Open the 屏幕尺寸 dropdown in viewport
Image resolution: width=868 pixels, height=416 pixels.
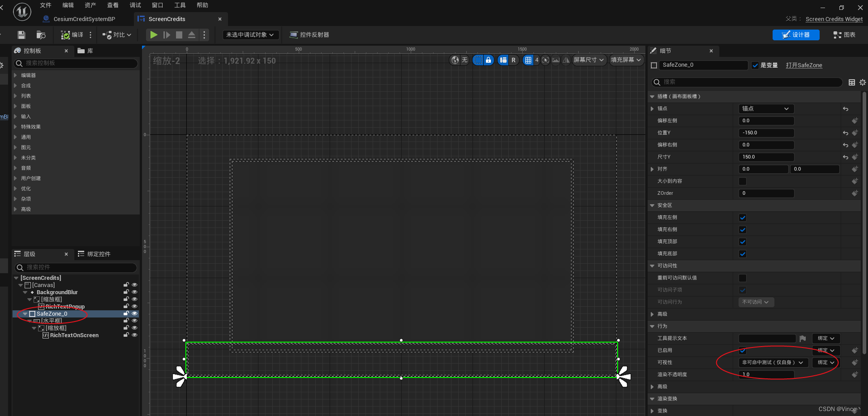589,60
